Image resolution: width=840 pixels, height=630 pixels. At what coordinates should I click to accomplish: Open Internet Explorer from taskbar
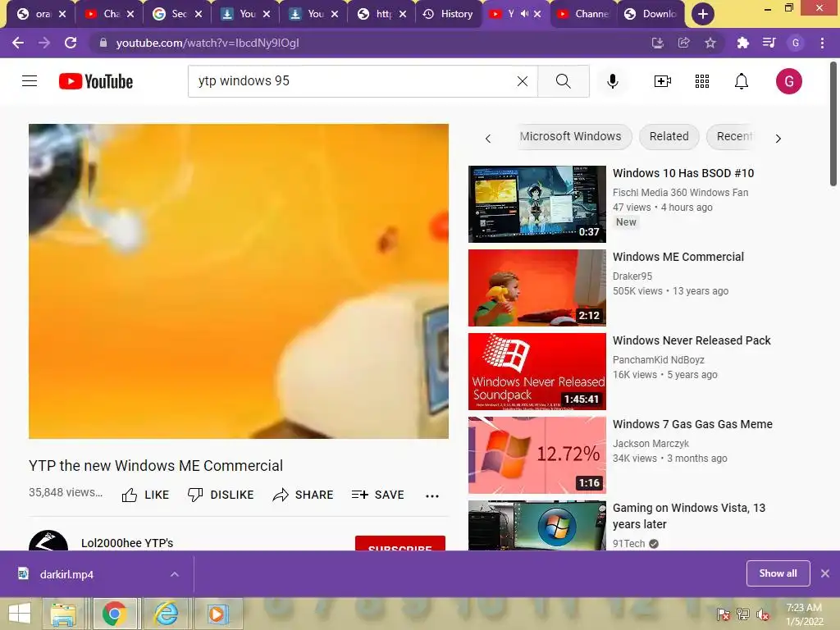coord(166,614)
